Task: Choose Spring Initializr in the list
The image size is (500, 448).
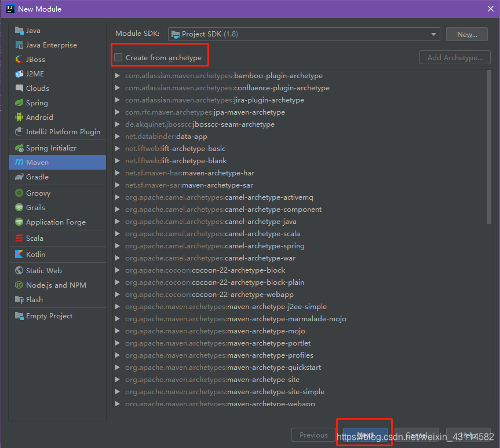Action: (57, 148)
